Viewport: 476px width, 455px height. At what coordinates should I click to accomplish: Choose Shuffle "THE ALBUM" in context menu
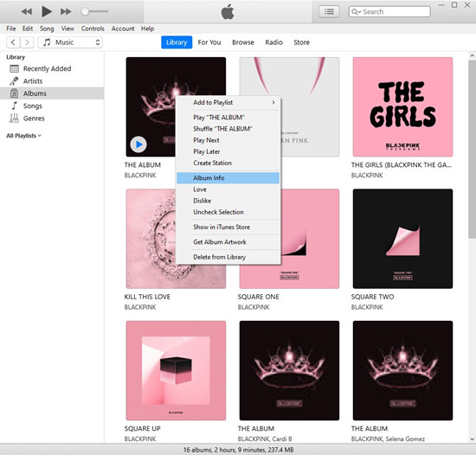pyautogui.click(x=228, y=129)
